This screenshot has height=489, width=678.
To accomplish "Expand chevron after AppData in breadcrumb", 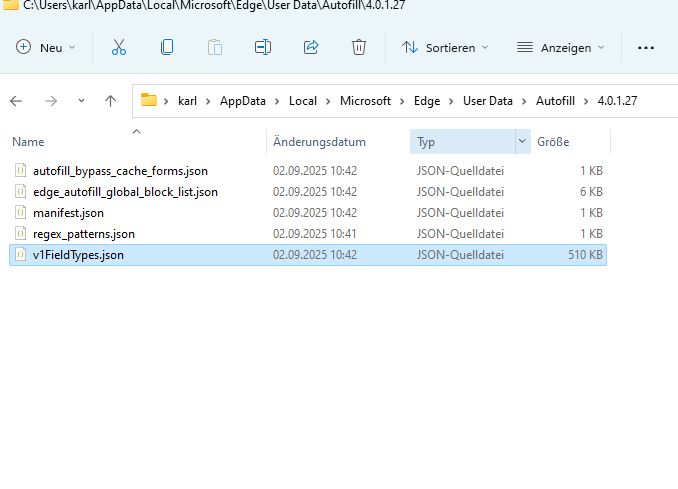I will [x=277, y=101].
